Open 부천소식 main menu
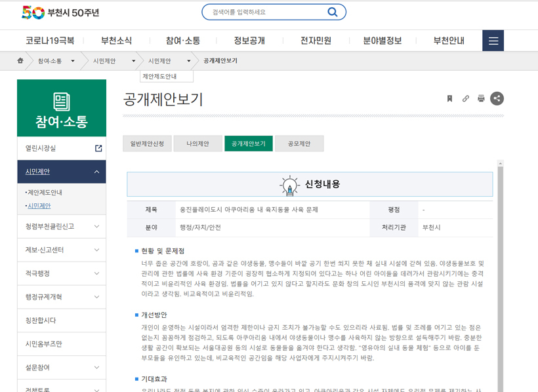 point(116,41)
